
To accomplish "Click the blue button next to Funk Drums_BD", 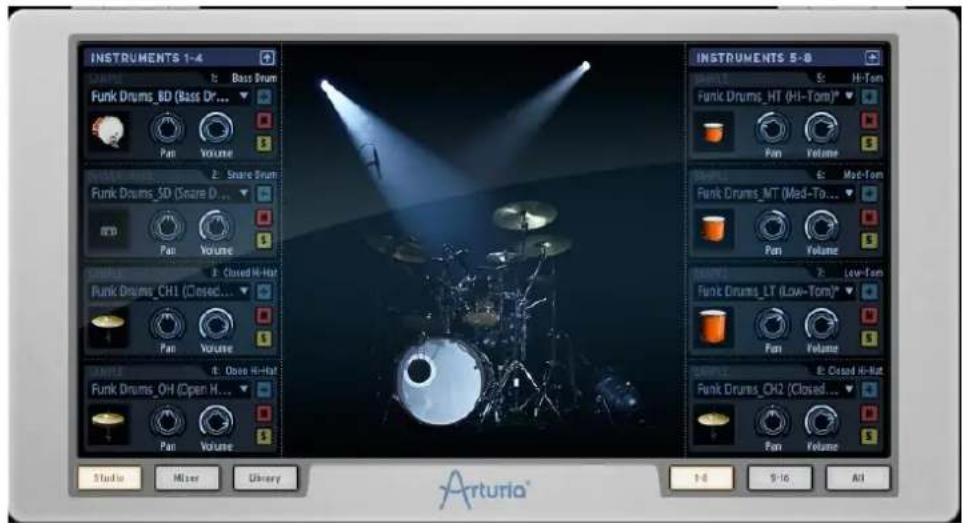I will 264,96.
